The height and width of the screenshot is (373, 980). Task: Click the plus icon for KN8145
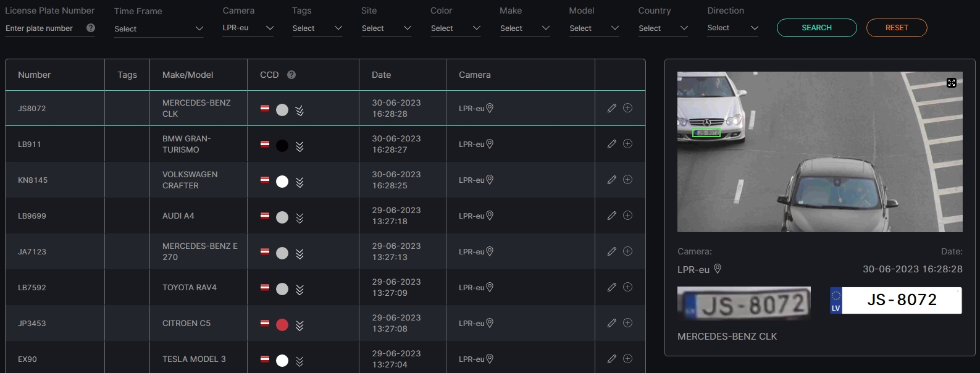pyautogui.click(x=627, y=180)
